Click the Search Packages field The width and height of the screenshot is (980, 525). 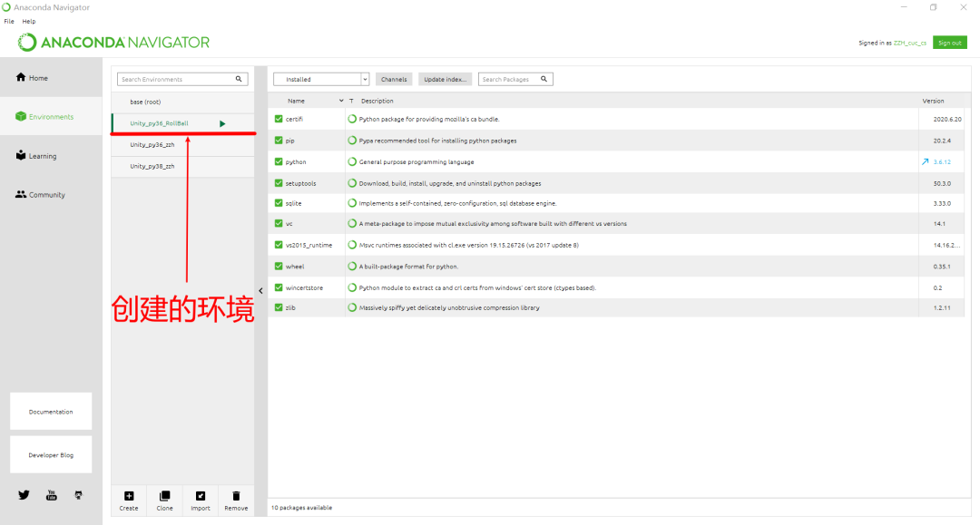click(515, 79)
